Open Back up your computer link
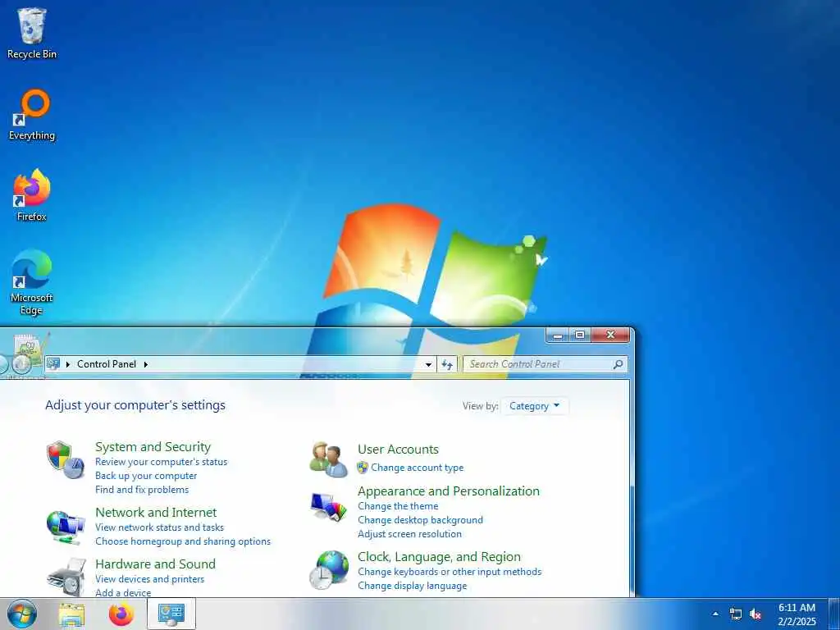Screen dimensions: 840x630 click(x=146, y=476)
